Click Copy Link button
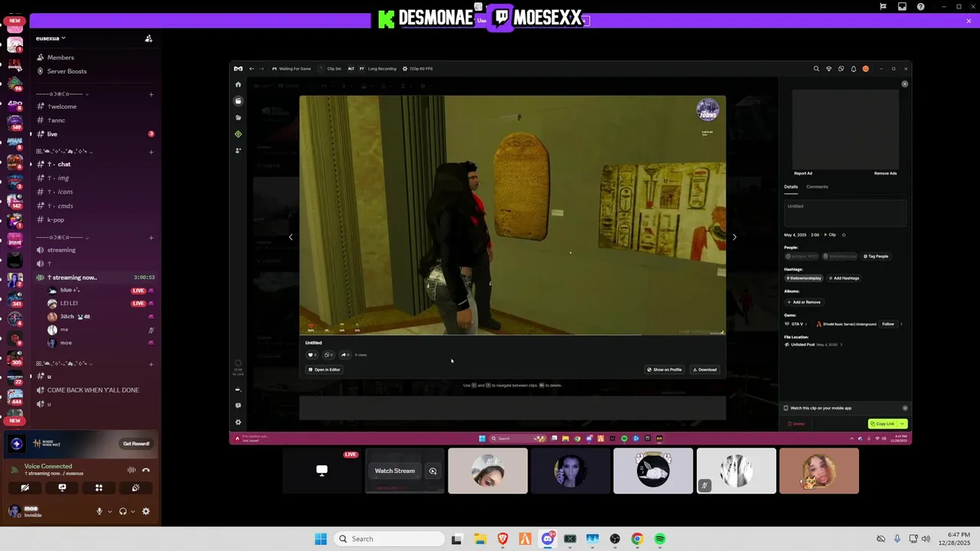 [x=883, y=423]
